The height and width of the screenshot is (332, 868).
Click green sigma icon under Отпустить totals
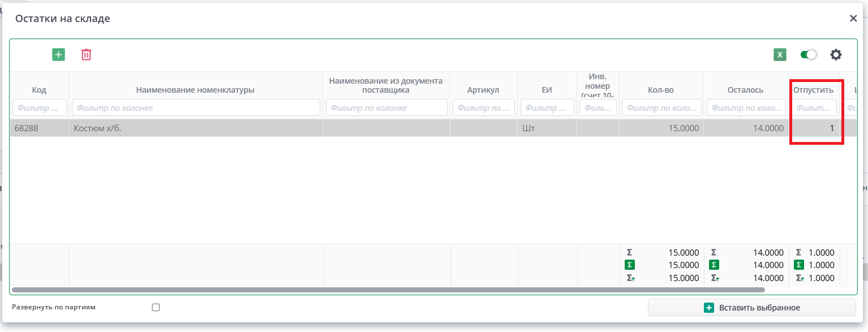pos(799,265)
